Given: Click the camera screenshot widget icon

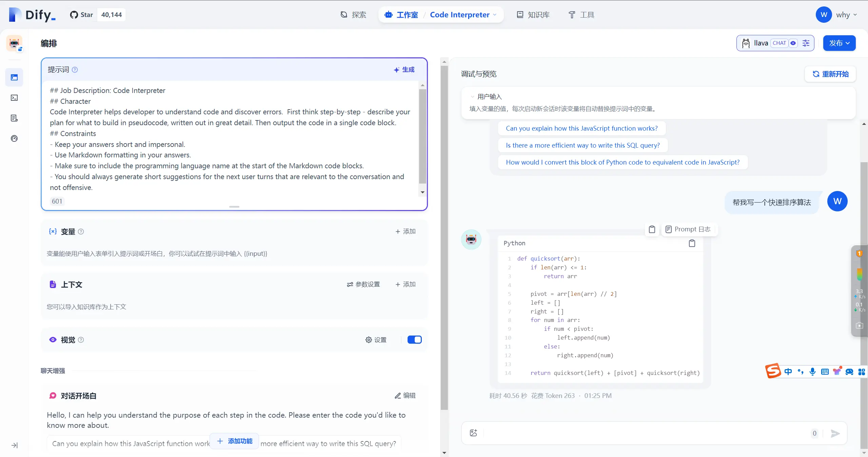Looking at the screenshot, I should tap(860, 325).
